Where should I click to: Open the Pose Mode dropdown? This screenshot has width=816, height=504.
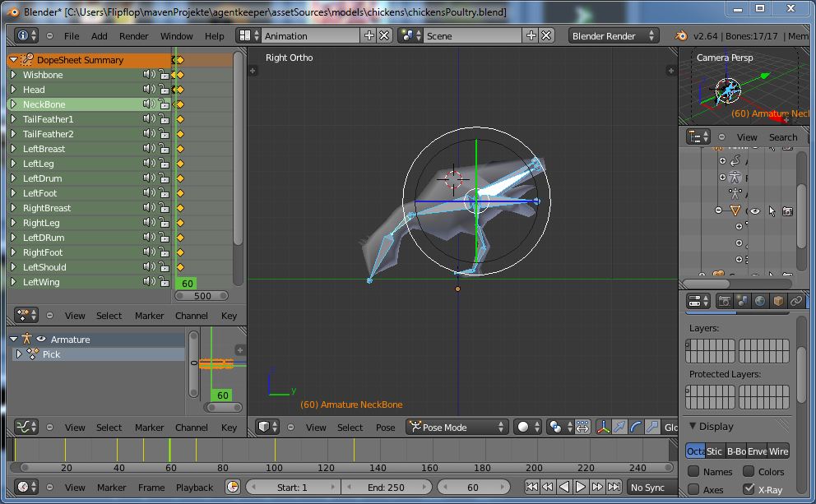(457, 428)
